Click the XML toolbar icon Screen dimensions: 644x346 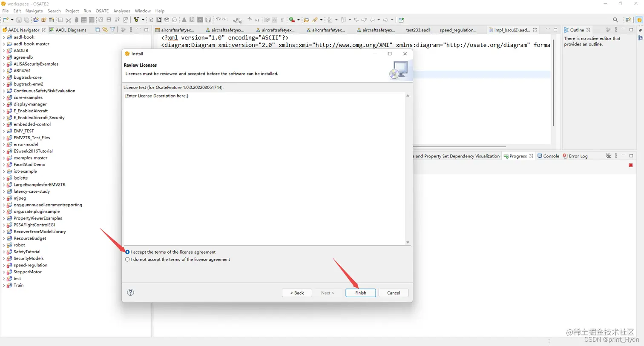(222, 20)
